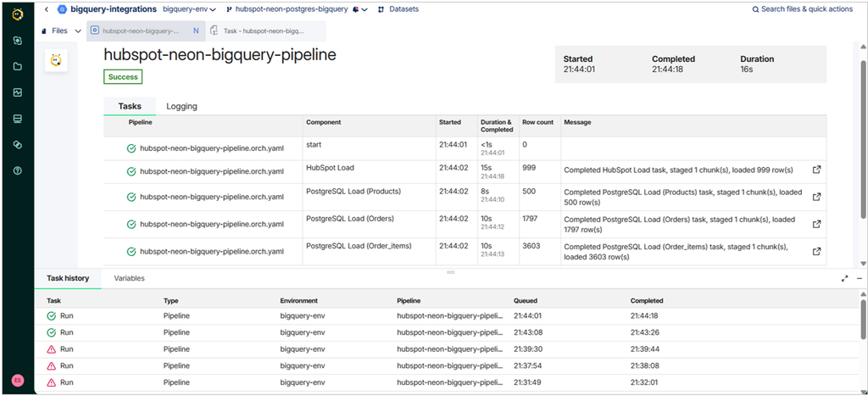This screenshot has height=396, width=868.
Task: Click the panel splitter handle above Task history
Action: (451, 272)
